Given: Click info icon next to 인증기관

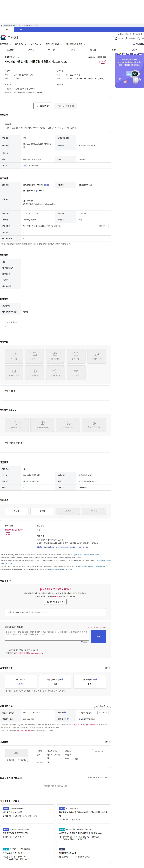Looking at the screenshot, I should [x=65, y=712].
